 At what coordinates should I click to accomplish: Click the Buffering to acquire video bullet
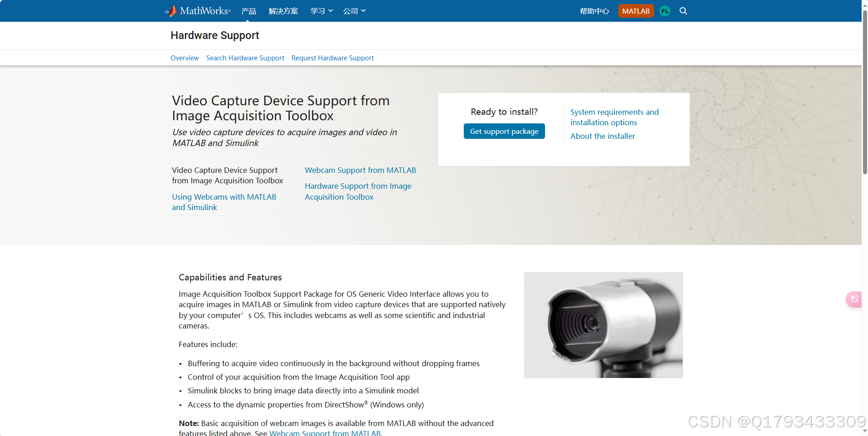pyautogui.click(x=333, y=363)
